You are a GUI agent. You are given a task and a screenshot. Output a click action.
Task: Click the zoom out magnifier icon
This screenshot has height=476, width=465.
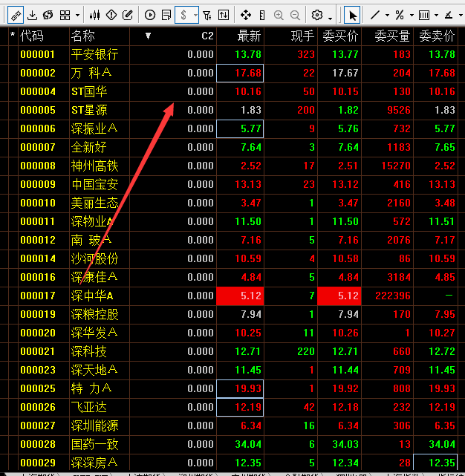295,15
